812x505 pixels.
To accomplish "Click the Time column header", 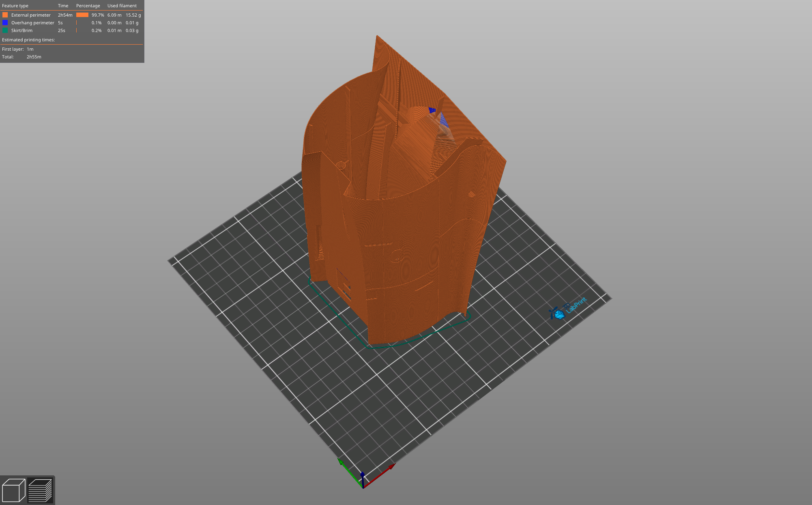I will (x=63, y=6).
